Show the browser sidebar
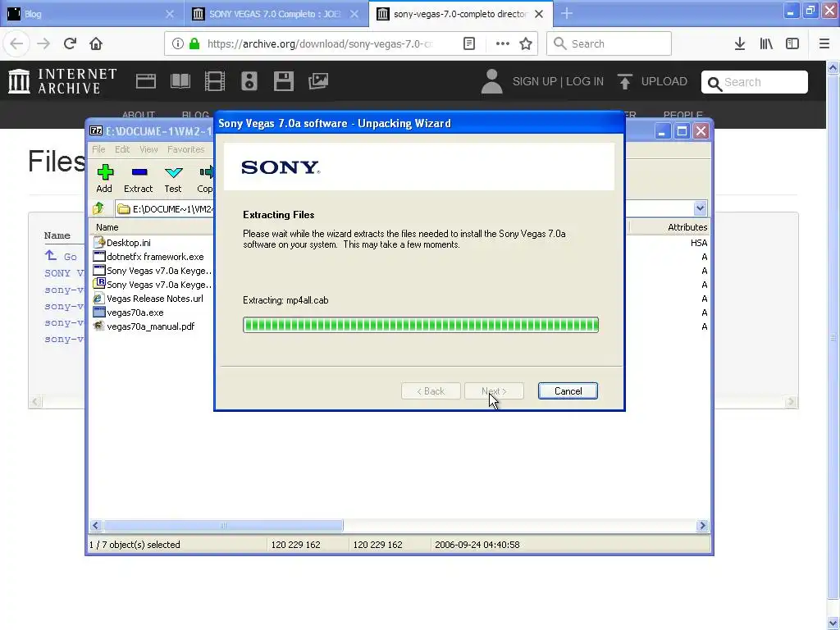Image resolution: width=840 pixels, height=630 pixels. pos(792,44)
